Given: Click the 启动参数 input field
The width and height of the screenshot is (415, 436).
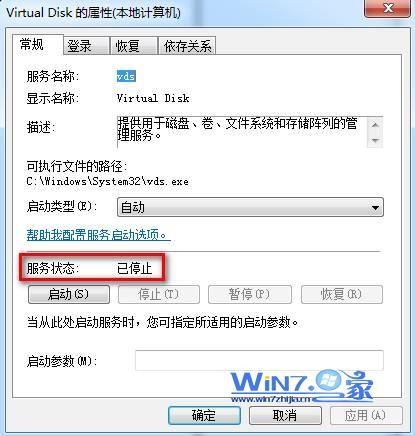Looking at the screenshot, I should [x=259, y=360].
